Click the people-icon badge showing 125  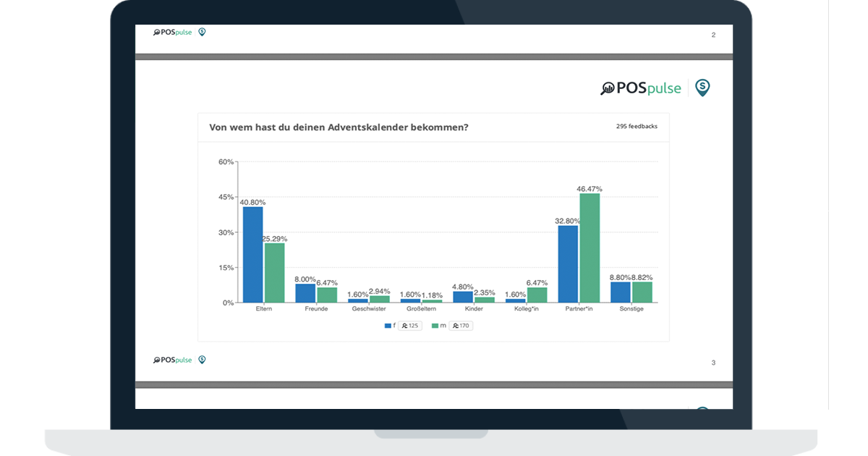(410, 326)
